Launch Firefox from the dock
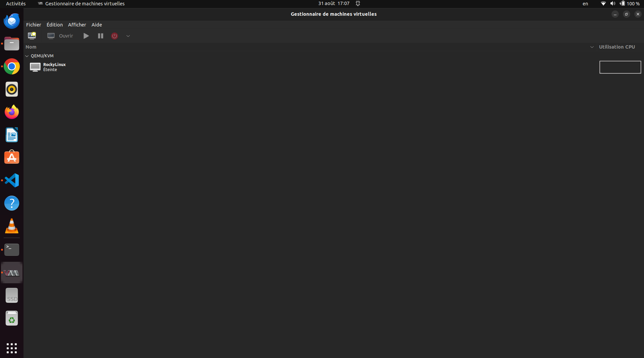644x358 pixels. pyautogui.click(x=12, y=112)
